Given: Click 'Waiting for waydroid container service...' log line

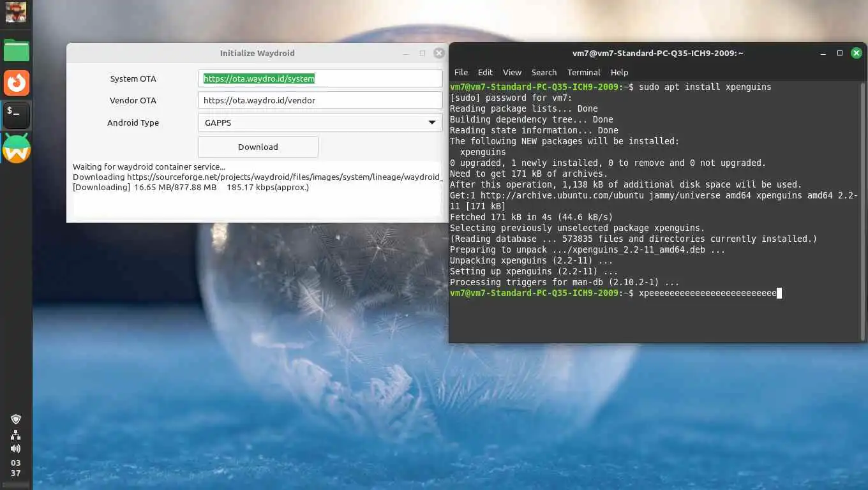Looking at the screenshot, I should (x=149, y=167).
